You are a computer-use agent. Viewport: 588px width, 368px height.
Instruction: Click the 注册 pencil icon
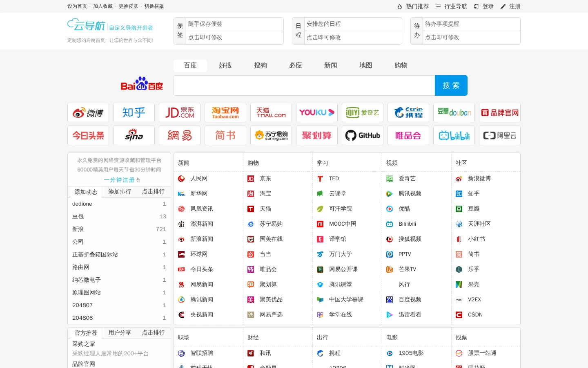503,7
